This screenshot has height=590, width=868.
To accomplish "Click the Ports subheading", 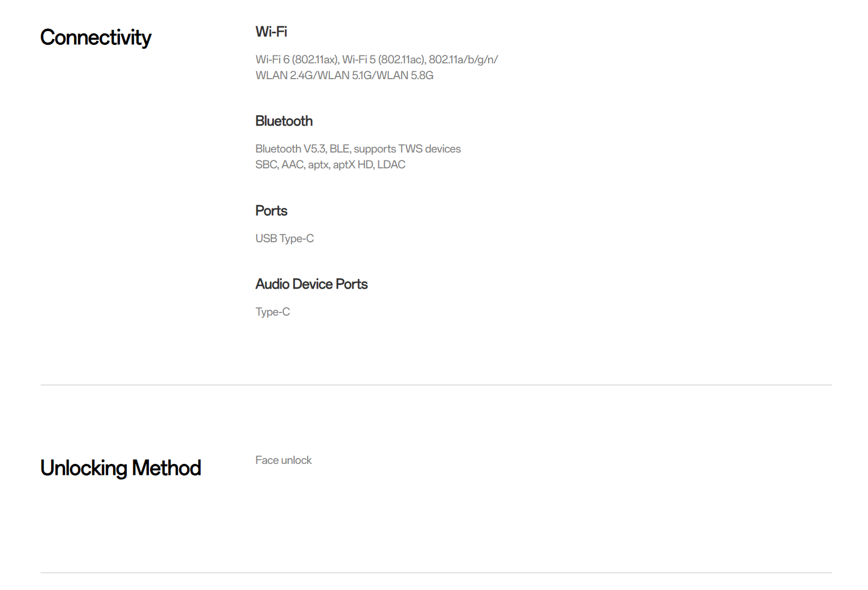I will pyautogui.click(x=271, y=211).
